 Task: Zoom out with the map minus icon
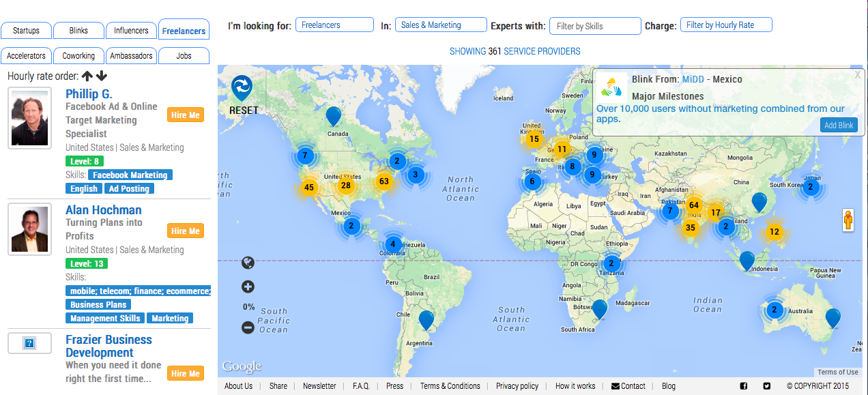coord(248,327)
